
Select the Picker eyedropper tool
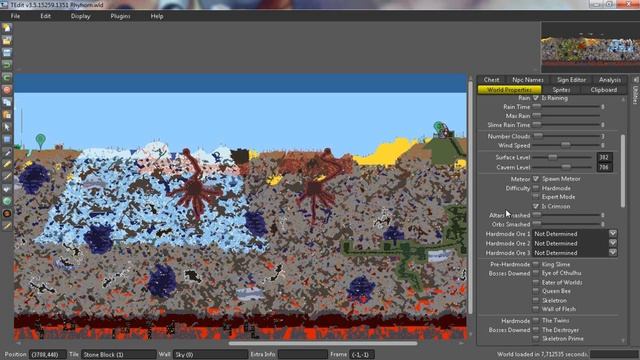point(7,152)
